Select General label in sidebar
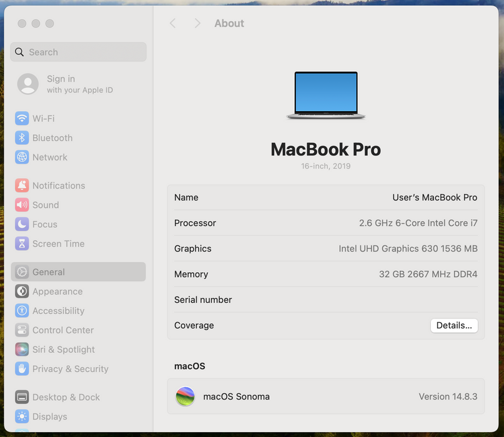 tap(49, 272)
